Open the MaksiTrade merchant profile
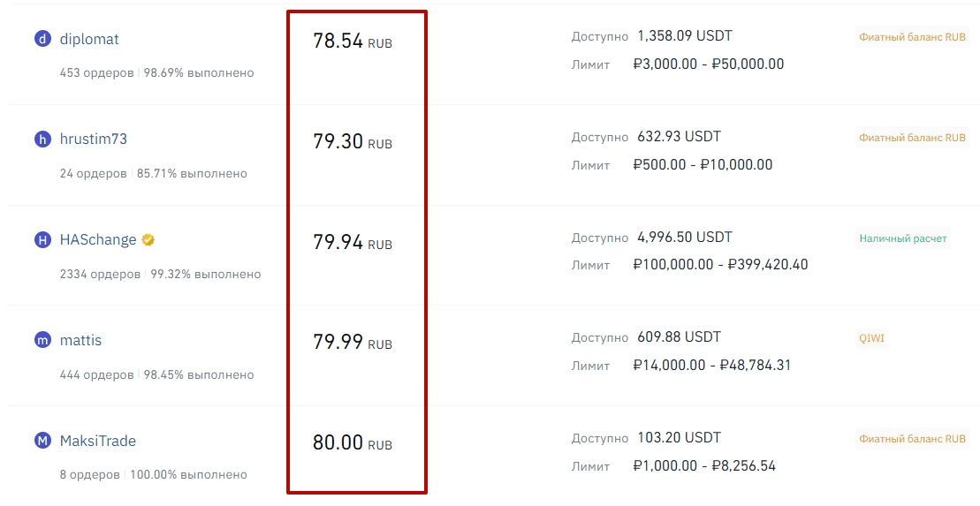980x506 pixels. pyautogui.click(x=98, y=441)
